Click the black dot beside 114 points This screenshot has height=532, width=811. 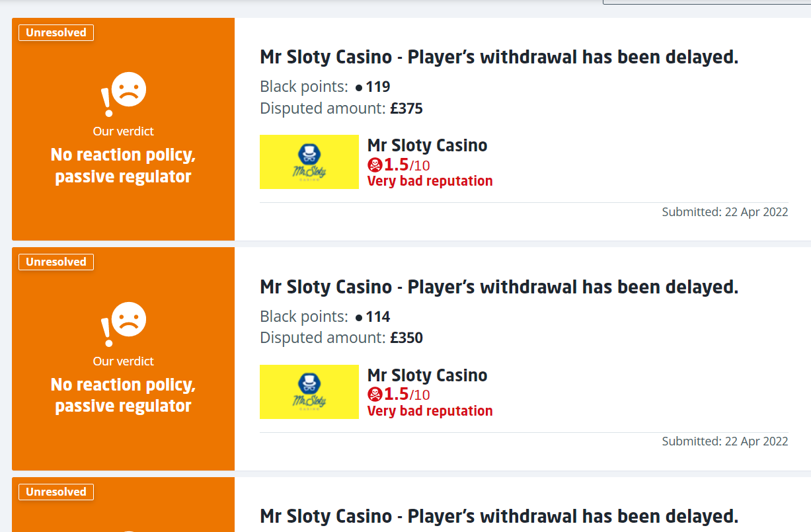(x=359, y=317)
